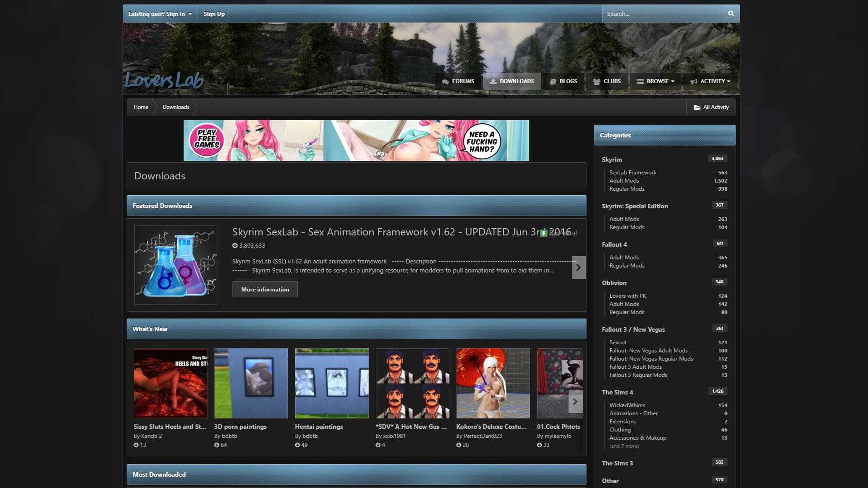
Task: Click Home in the breadcrumb
Action: click(141, 107)
